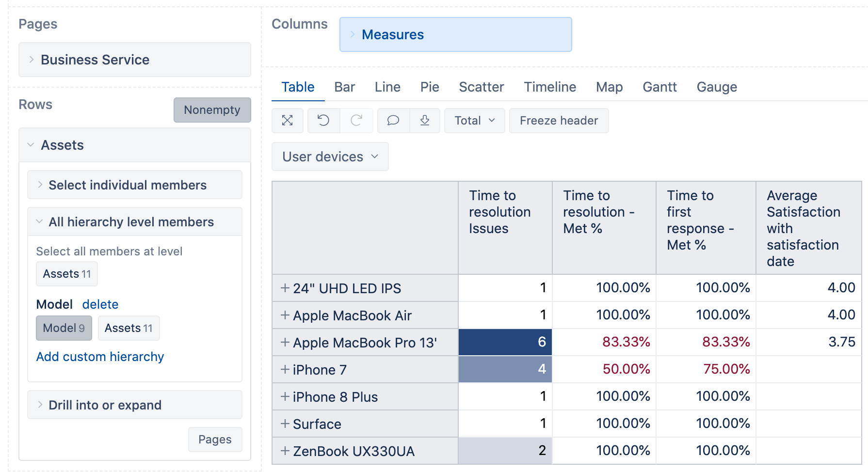Expand the ZenBook UX330UA row
This screenshot has width=868, height=472.
(285, 451)
